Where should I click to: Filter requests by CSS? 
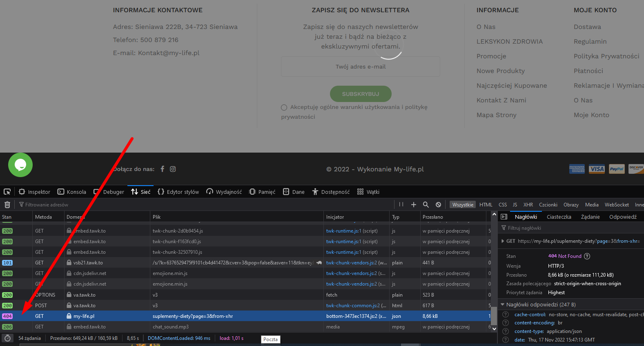pos(503,205)
